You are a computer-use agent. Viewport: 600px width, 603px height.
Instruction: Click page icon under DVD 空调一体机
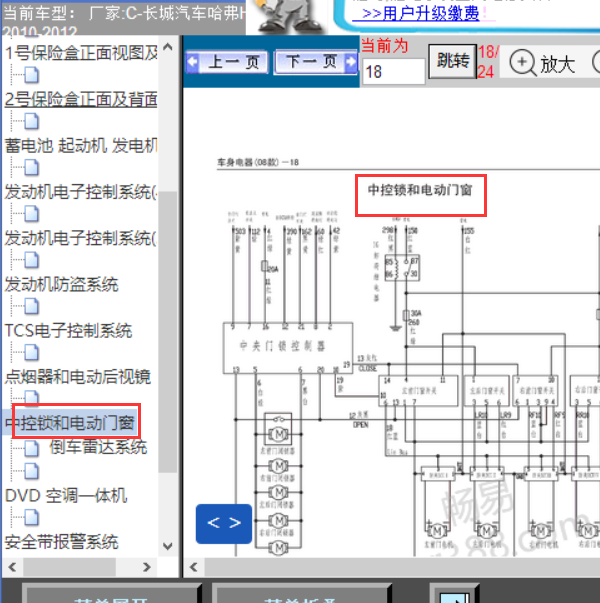[x=32, y=518]
